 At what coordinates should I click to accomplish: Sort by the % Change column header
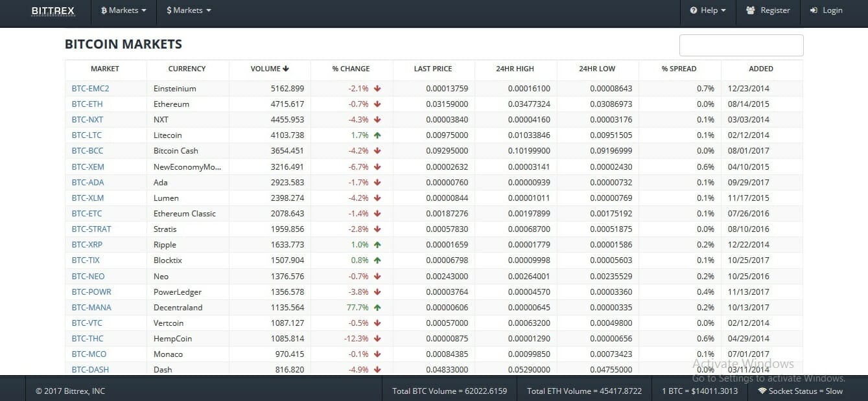click(x=351, y=69)
